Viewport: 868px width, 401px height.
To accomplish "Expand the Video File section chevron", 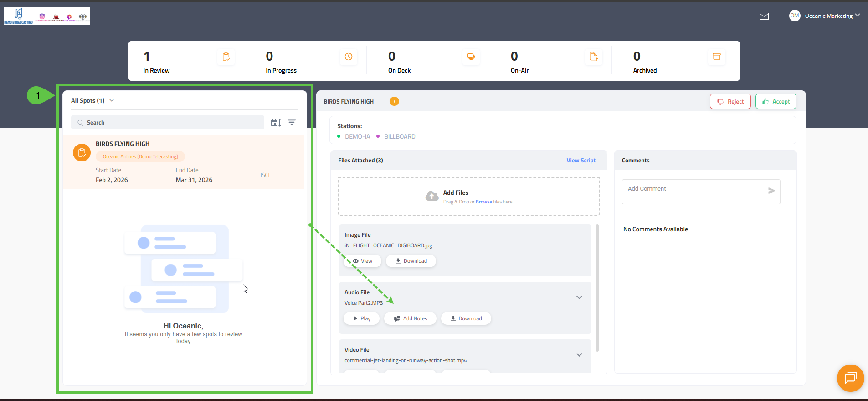I will [579, 355].
